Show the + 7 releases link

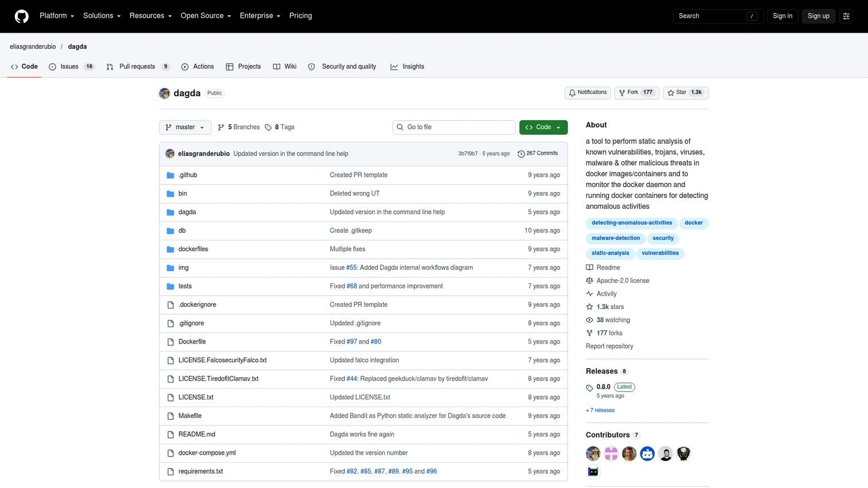600,411
